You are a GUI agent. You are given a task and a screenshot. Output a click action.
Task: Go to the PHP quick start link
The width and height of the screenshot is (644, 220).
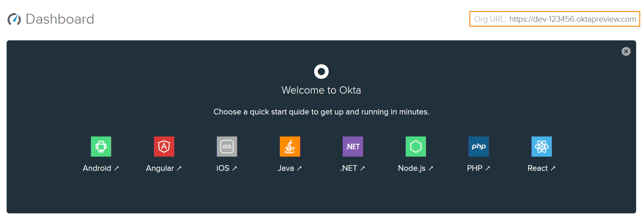point(478,168)
